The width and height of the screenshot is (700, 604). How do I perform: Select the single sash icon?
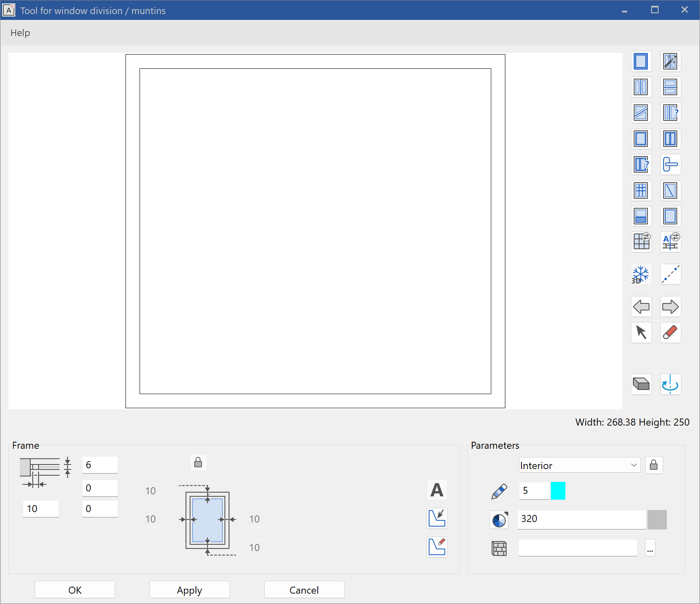coord(641,139)
